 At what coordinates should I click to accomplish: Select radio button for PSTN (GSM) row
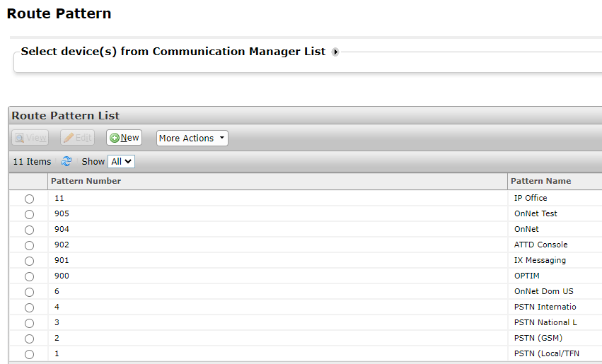[x=29, y=339]
